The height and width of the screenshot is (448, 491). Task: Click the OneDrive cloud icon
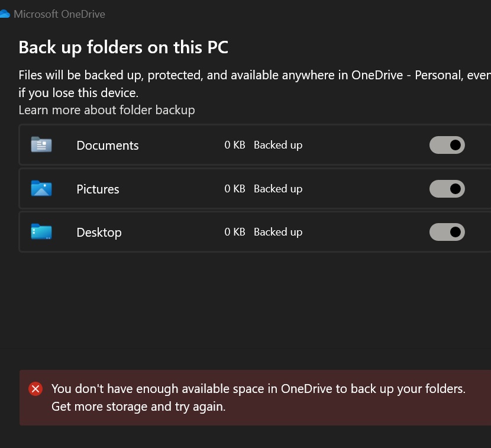pyautogui.click(x=5, y=14)
